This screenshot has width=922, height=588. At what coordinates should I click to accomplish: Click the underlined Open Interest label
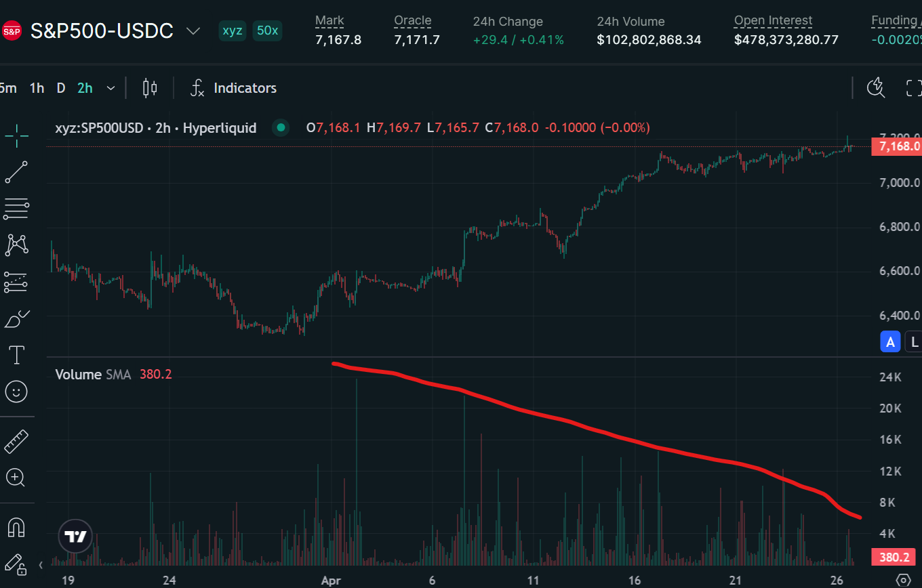click(774, 21)
